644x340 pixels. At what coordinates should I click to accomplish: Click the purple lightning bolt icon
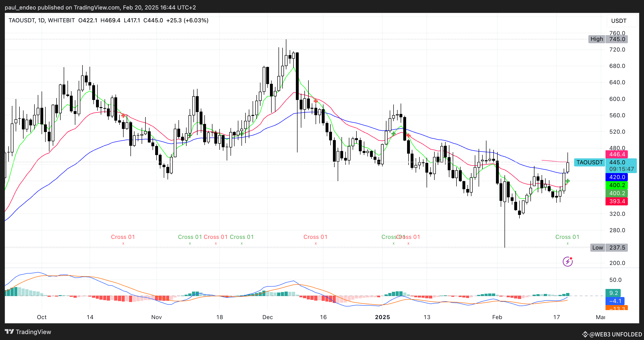567,262
